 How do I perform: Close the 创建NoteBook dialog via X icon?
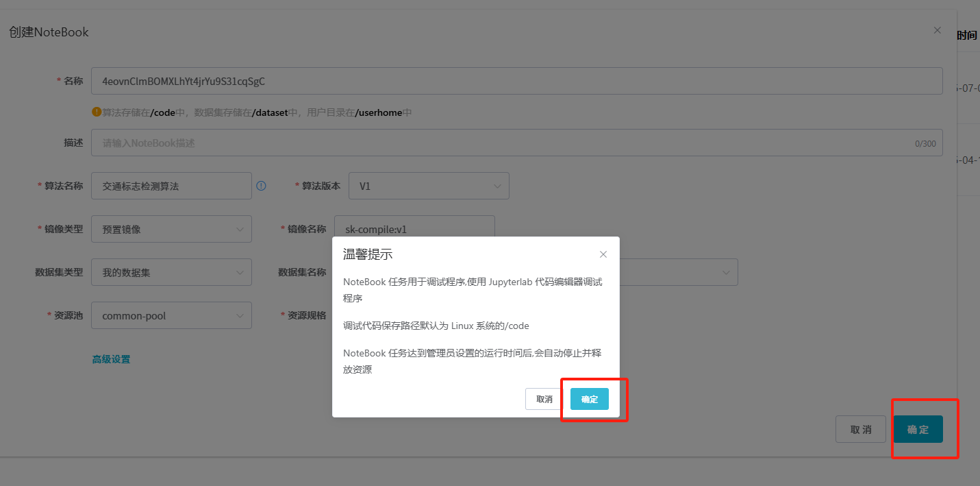[937, 31]
